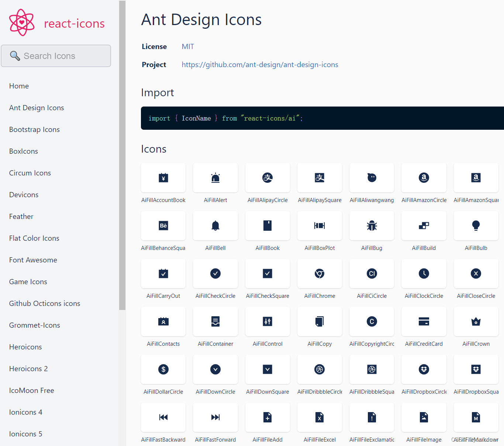Click the AiFillCopy icon
The height and width of the screenshot is (446, 504).
320,321
